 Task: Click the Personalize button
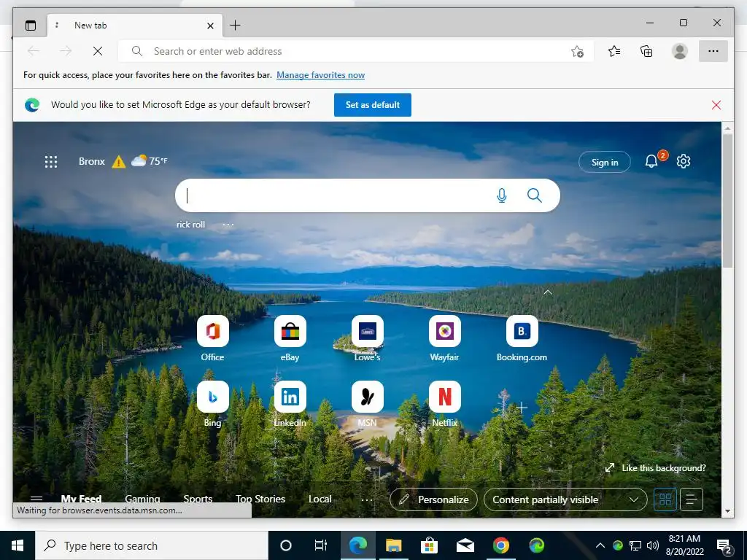click(x=433, y=499)
